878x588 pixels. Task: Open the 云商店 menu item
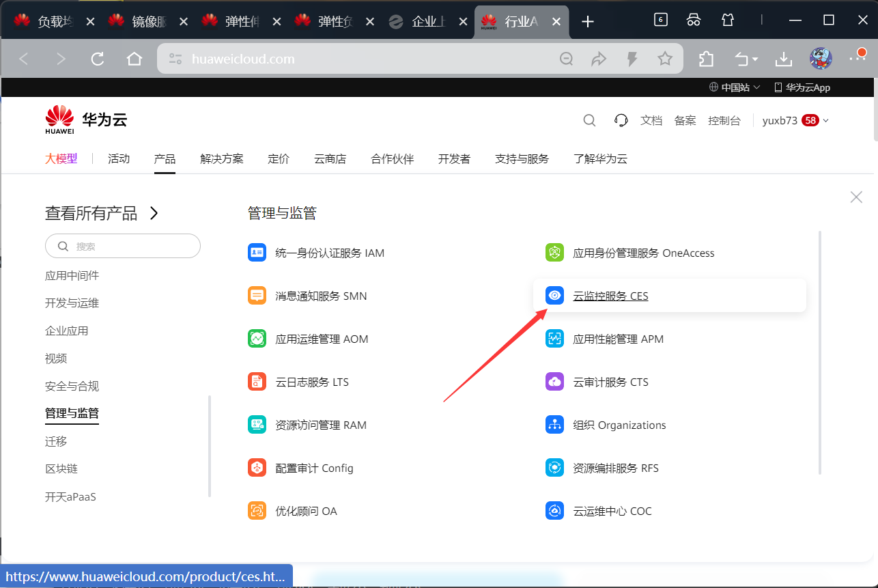[330, 158]
